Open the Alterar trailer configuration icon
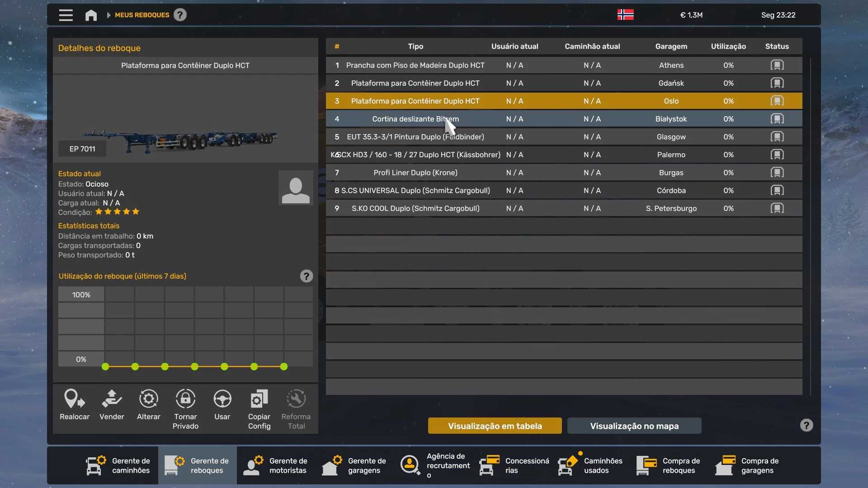The image size is (868, 488). coord(148,399)
